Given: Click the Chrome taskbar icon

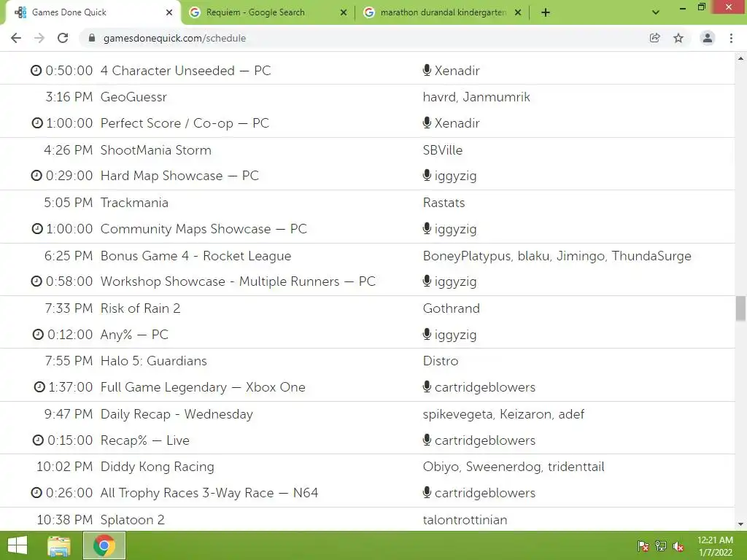Looking at the screenshot, I should click(x=104, y=545).
